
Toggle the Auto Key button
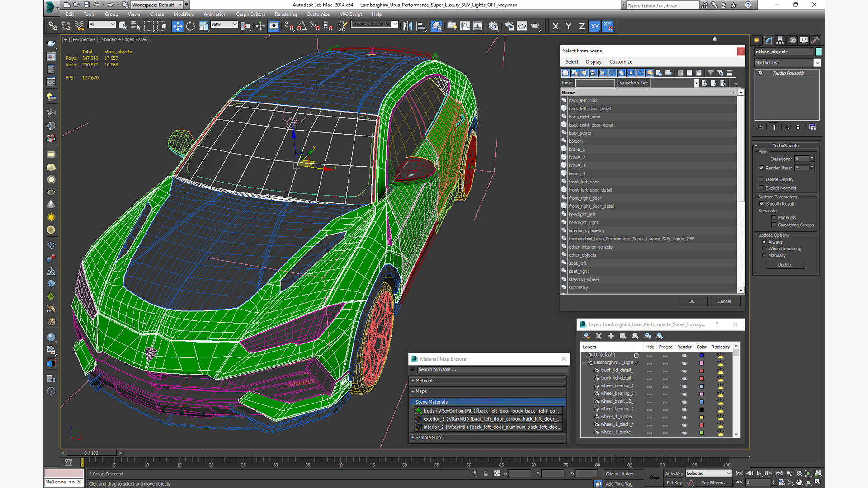point(674,474)
